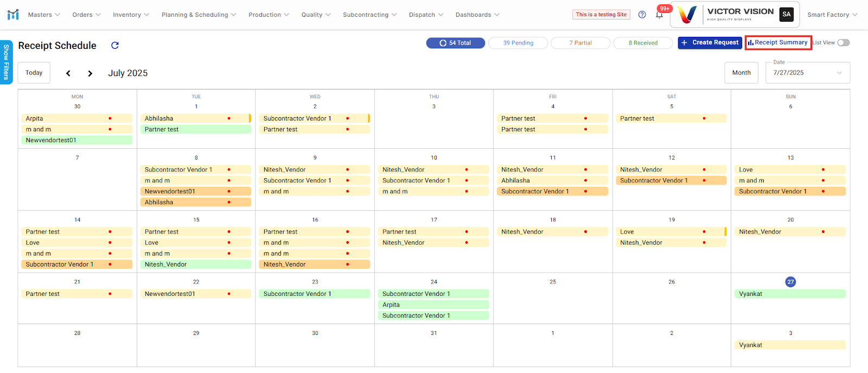Open the Receipt Summary button
This screenshot has width=868, height=373.
tap(778, 42)
